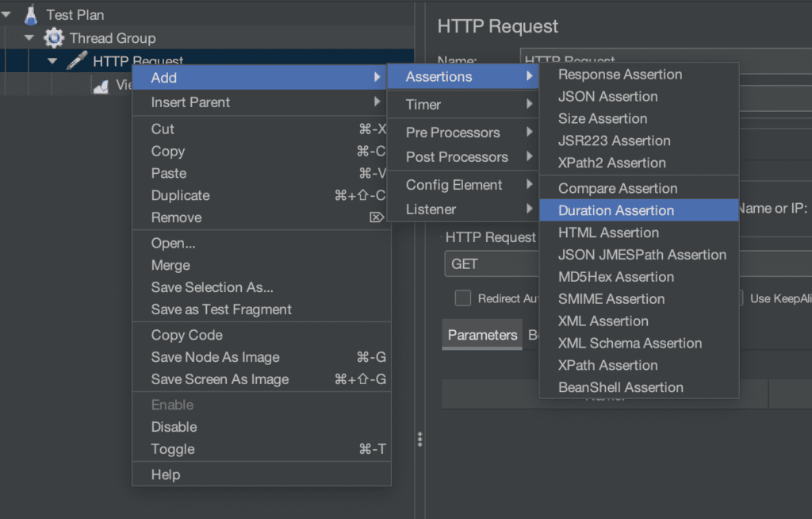Add an SMIME Assertion
This screenshot has width=812, height=519.
point(639,298)
